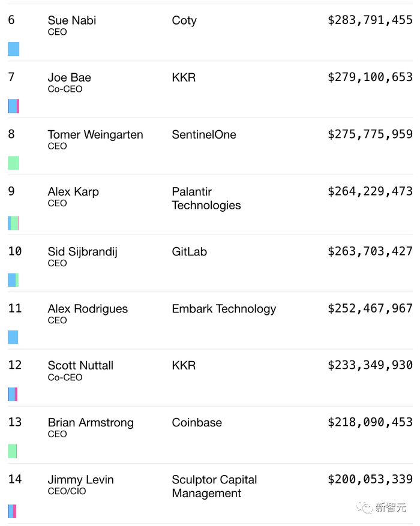The height and width of the screenshot is (526, 420).
Task: Click Sculptor Capital Management company name
Action: [x=214, y=486]
